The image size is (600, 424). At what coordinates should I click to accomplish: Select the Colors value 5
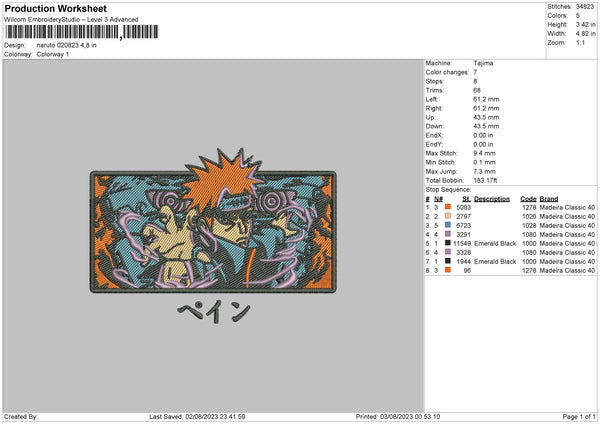click(x=578, y=16)
